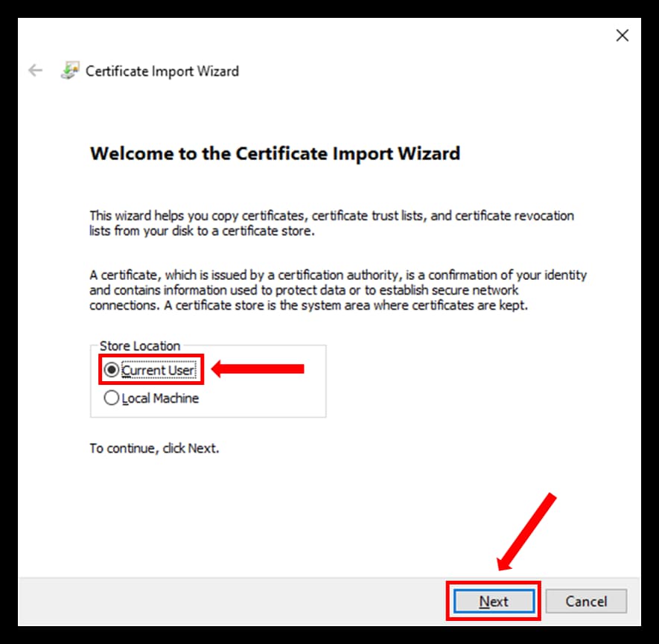Click the Welcome to the Certificate Import Wizard heading

pos(275,153)
